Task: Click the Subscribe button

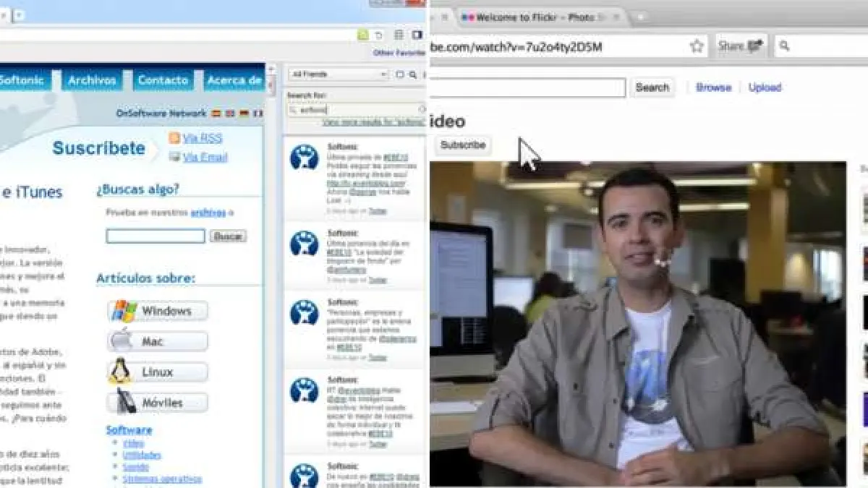Action: pyautogui.click(x=463, y=145)
